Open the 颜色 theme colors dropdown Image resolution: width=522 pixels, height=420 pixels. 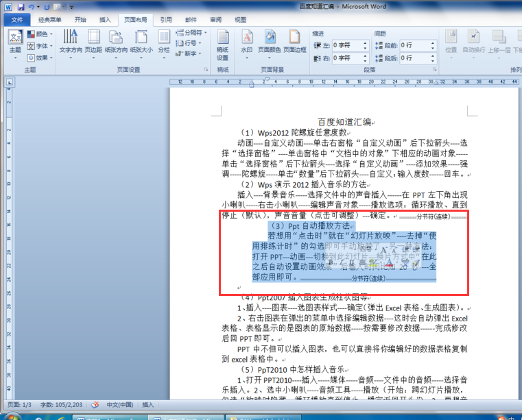click(40, 34)
